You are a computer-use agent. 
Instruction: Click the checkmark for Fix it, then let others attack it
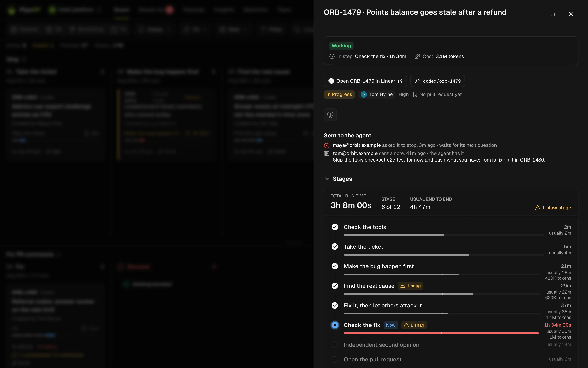coord(335,305)
